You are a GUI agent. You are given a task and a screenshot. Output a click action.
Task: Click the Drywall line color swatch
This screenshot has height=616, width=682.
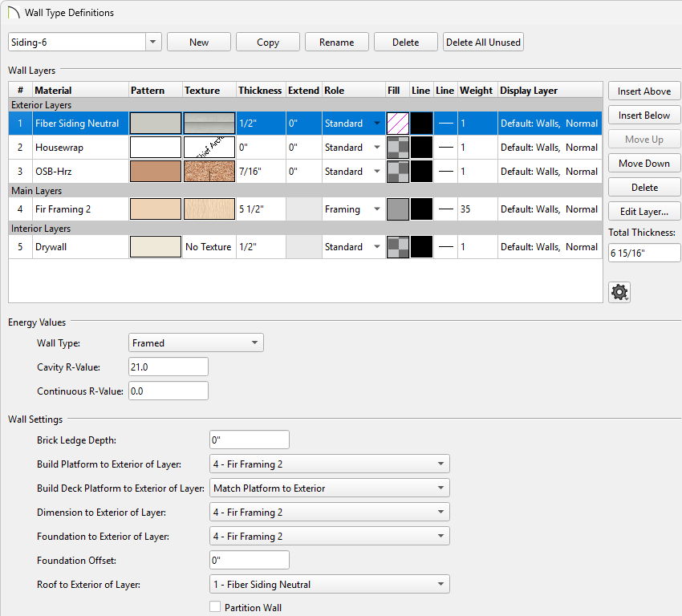tap(421, 247)
